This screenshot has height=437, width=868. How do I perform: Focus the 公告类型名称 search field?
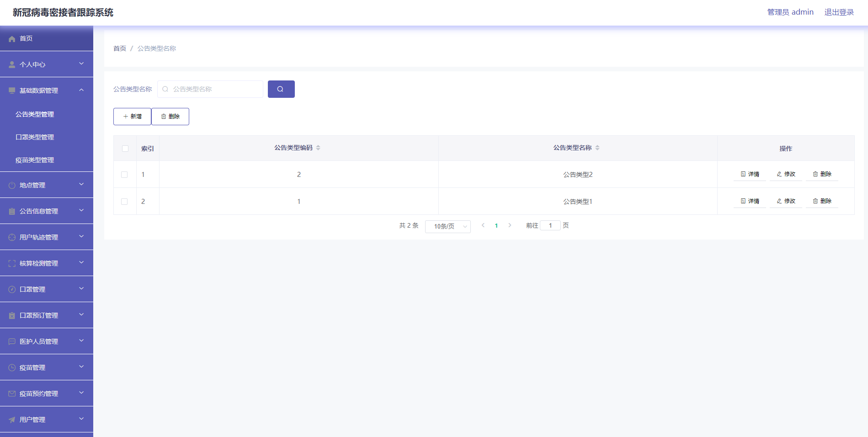210,89
